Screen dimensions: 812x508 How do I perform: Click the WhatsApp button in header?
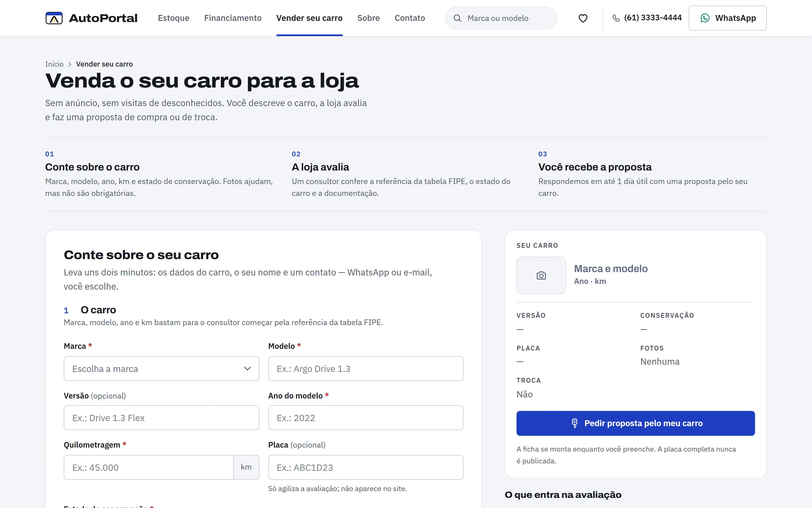[x=727, y=18]
